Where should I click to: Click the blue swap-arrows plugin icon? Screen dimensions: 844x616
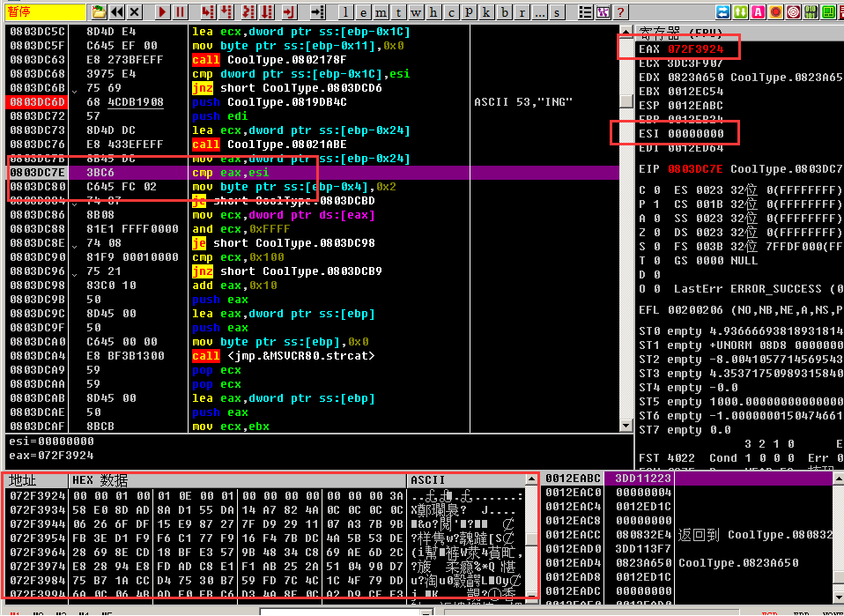point(723,12)
